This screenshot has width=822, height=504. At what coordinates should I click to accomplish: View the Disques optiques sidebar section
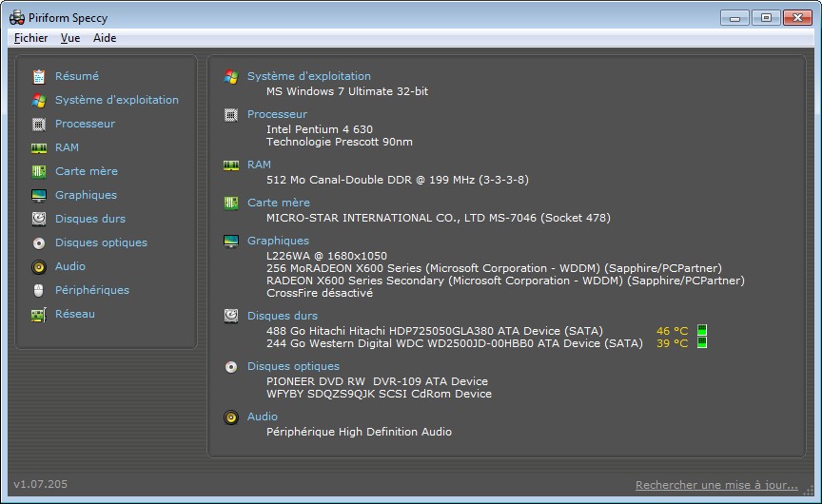[x=101, y=242]
